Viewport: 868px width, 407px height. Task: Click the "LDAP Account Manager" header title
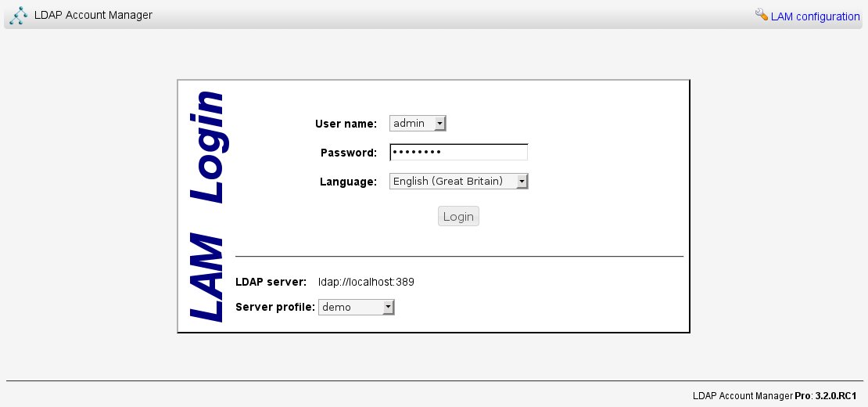94,15
